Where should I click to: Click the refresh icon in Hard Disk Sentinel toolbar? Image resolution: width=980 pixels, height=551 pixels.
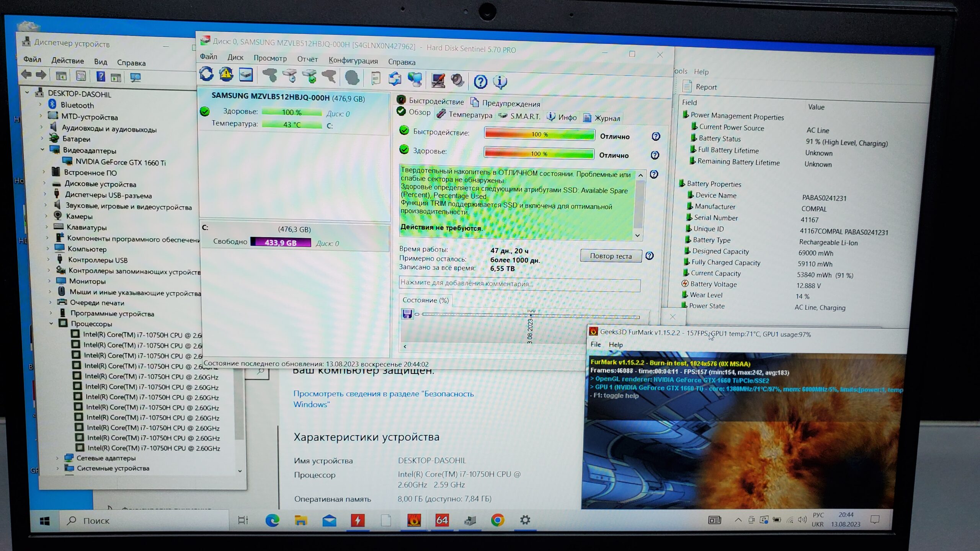(206, 73)
